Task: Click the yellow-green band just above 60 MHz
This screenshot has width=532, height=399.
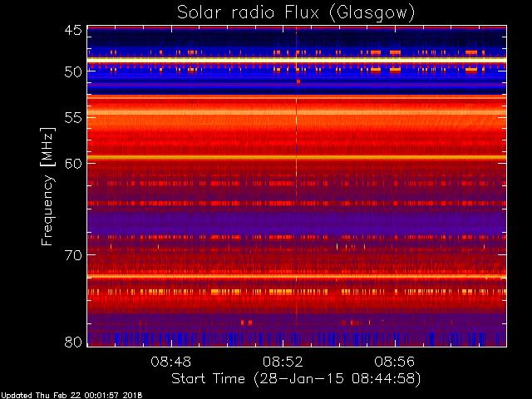Action: 297,157
